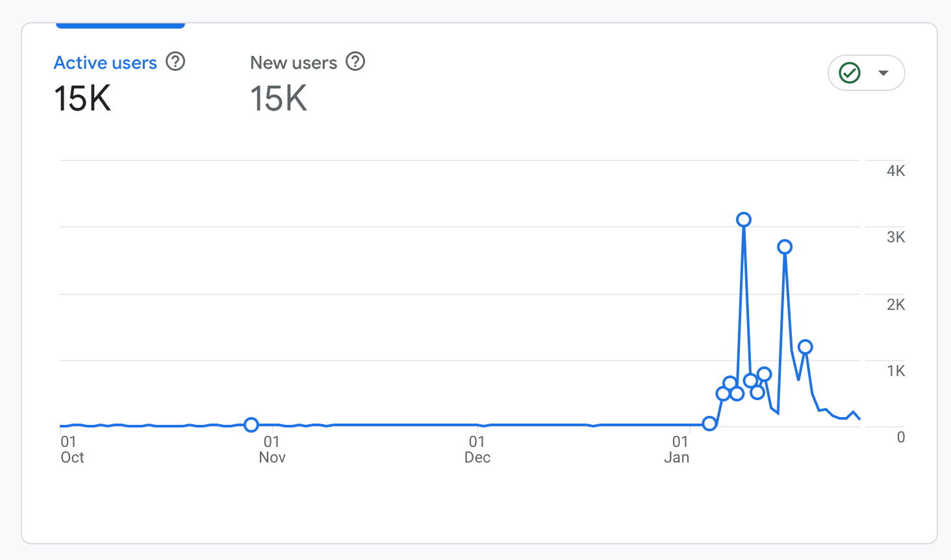Open the New users help tooltip
Screen dimensions: 951x560
pyautogui.click(x=355, y=62)
